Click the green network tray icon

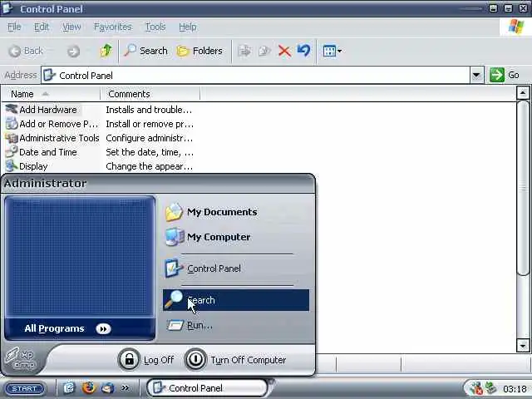click(490, 388)
